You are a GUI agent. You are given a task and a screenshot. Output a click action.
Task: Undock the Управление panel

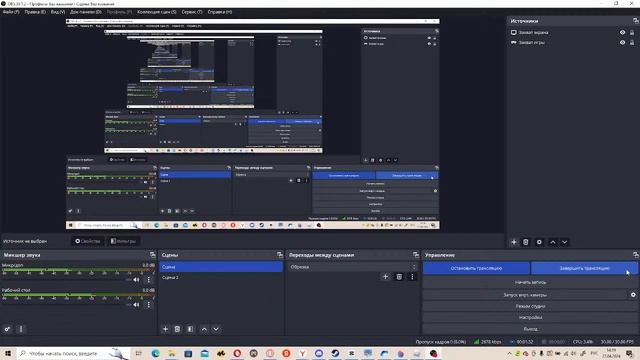[636, 255]
